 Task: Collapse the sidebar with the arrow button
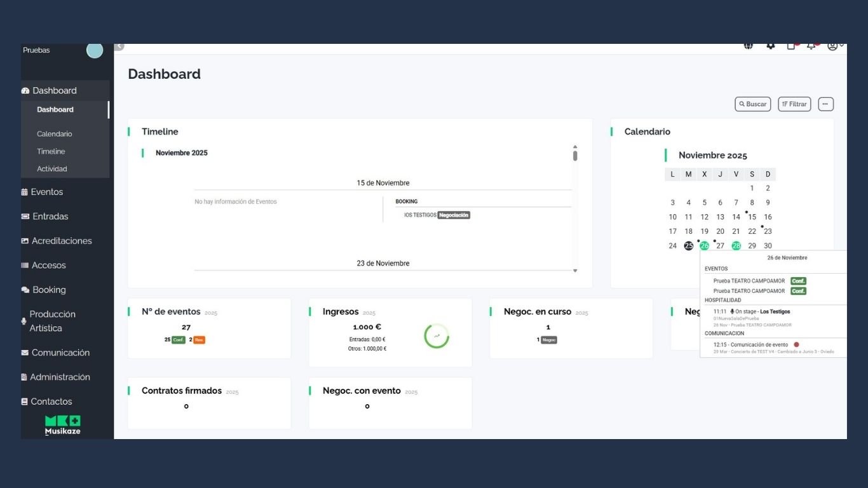coord(119,46)
